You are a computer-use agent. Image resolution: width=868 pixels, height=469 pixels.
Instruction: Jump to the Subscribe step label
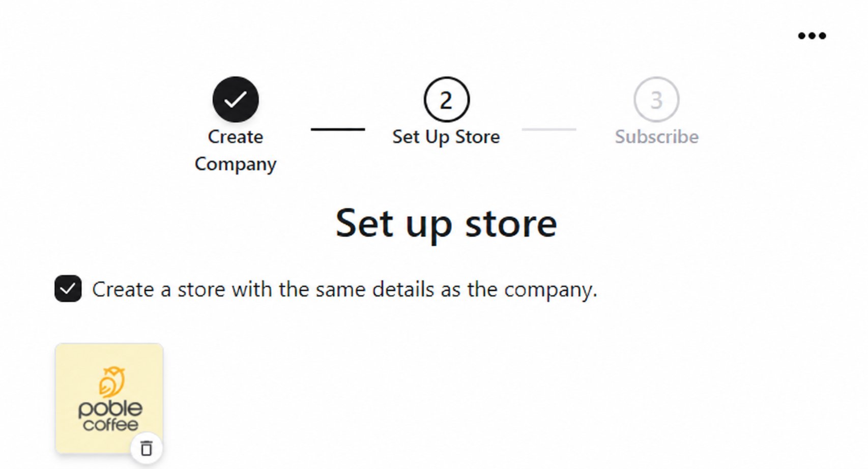coord(656,137)
